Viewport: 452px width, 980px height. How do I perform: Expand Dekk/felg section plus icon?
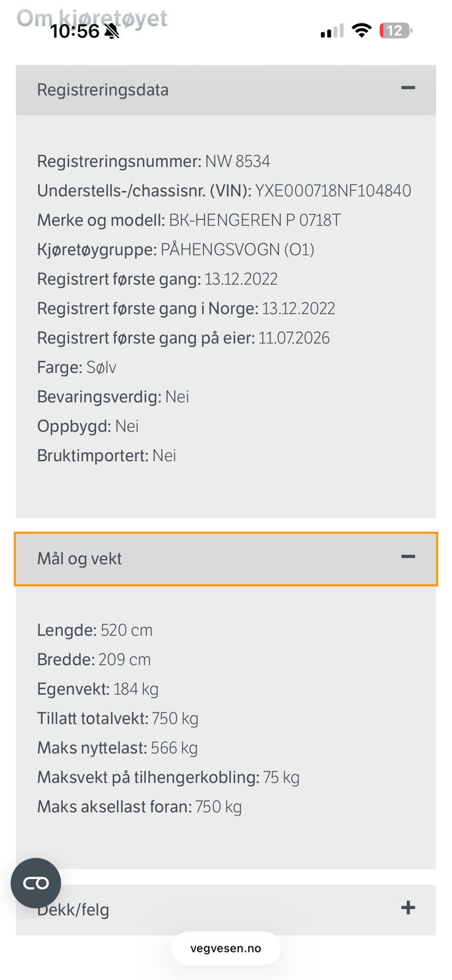click(408, 908)
